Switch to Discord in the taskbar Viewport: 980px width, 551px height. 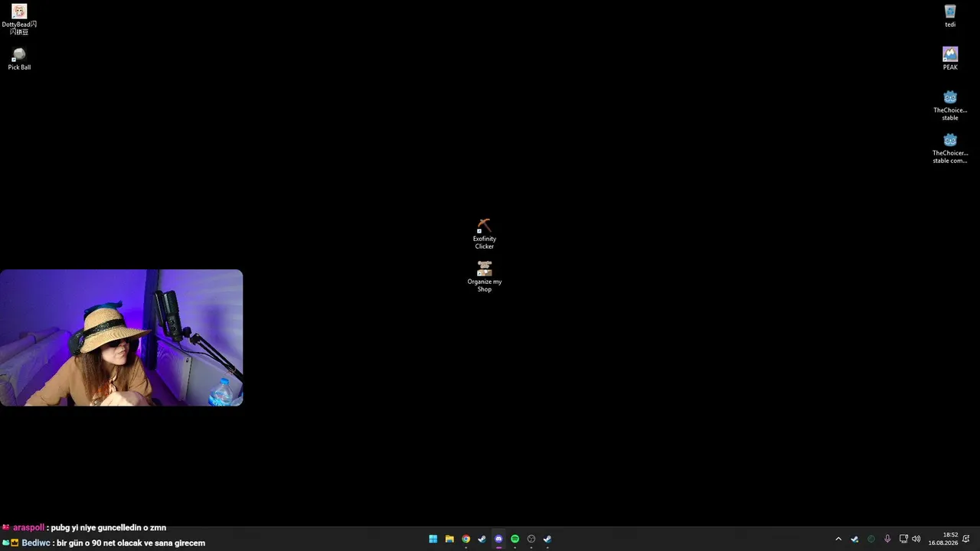click(498, 539)
